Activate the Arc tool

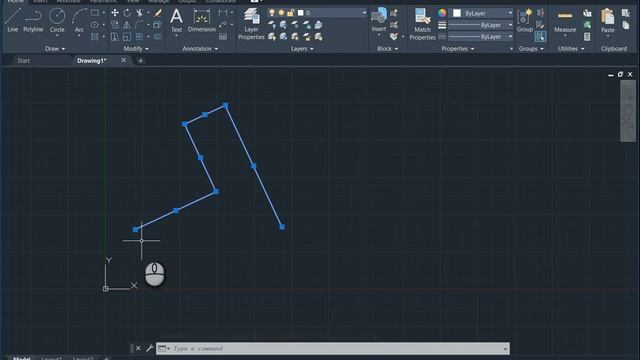click(79, 20)
